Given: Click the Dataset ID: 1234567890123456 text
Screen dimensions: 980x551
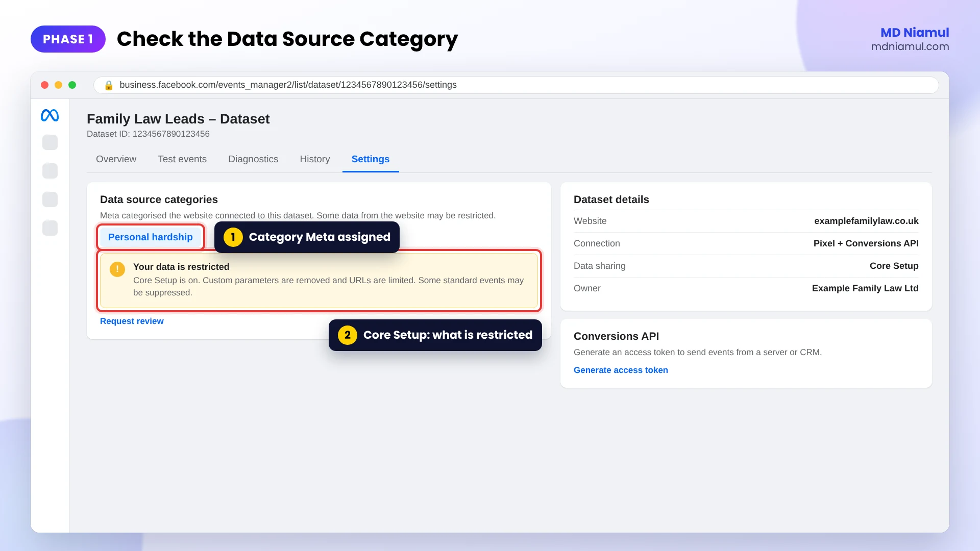Looking at the screenshot, I should click(x=148, y=134).
